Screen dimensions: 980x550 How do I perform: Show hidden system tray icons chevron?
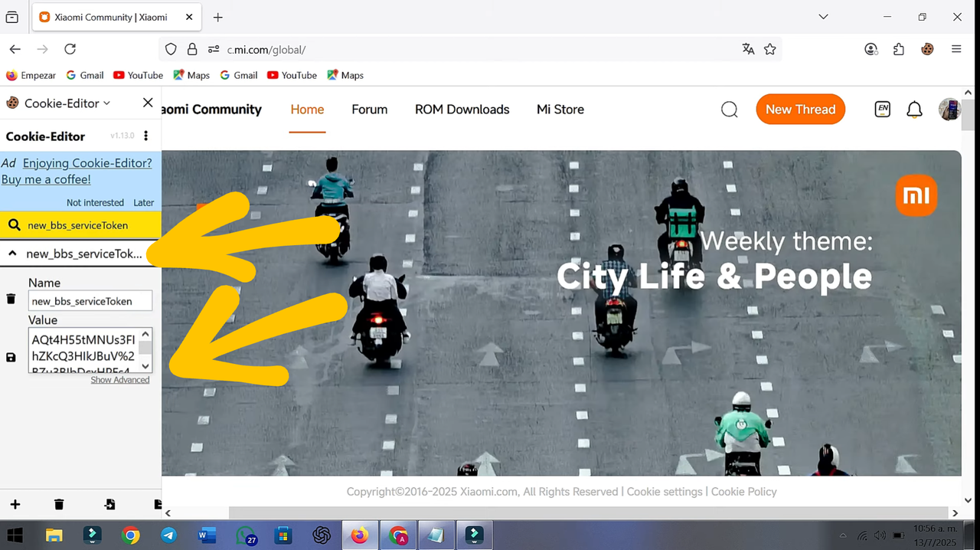(843, 535)
